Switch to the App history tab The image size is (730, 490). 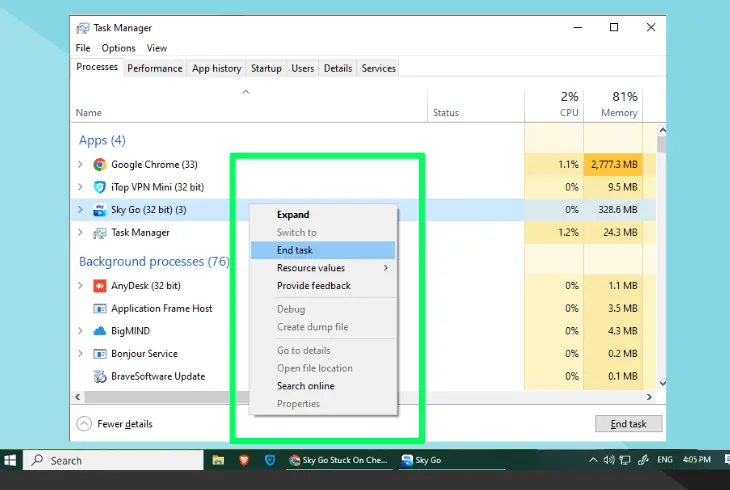point(216,68)
